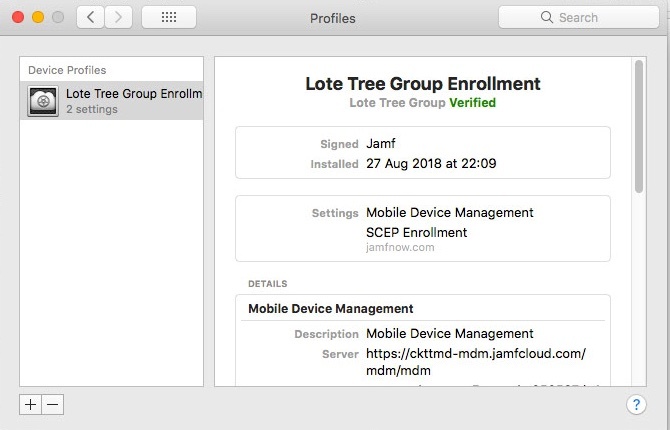Click the server URL starting with https://ckttmd-mdm
This screenshot has height=430, width=670.
point(476,362)
